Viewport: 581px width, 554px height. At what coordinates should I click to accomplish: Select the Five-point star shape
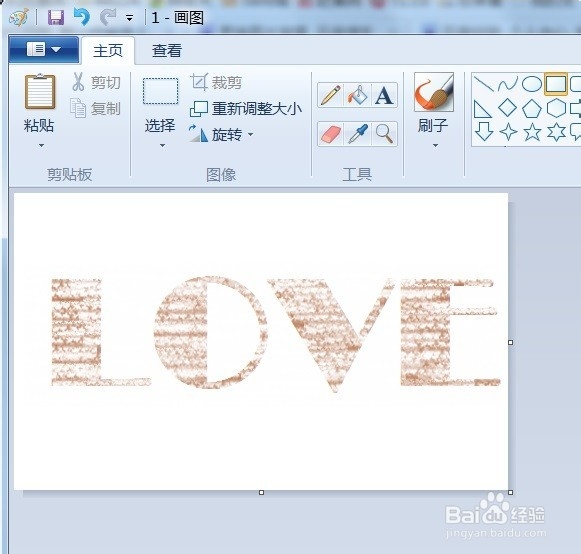(532, 132)
